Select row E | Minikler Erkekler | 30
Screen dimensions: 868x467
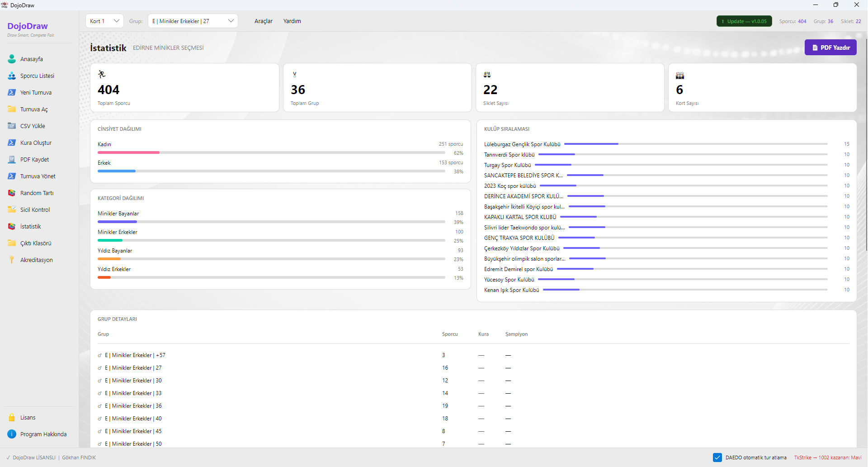coord(473,381)
